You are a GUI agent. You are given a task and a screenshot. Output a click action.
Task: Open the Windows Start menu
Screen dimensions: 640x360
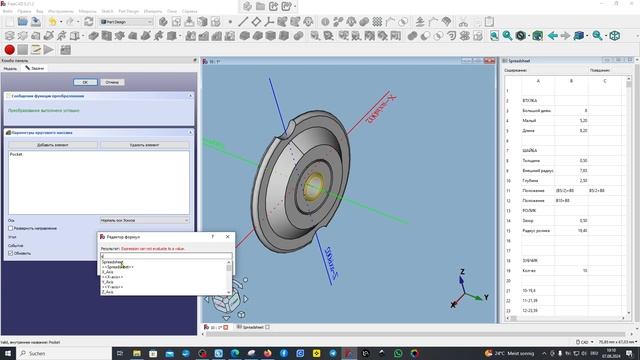(7, 353)
